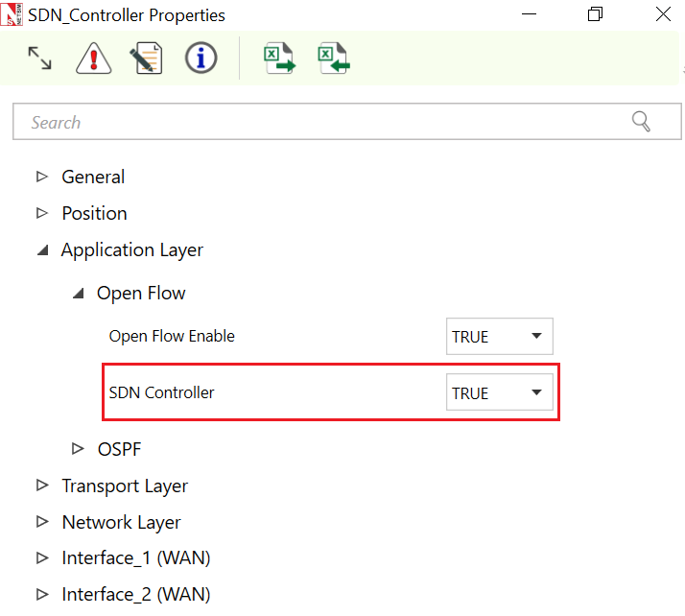
Task: Click the magnifier search icon
Action: tap(641, 122)
